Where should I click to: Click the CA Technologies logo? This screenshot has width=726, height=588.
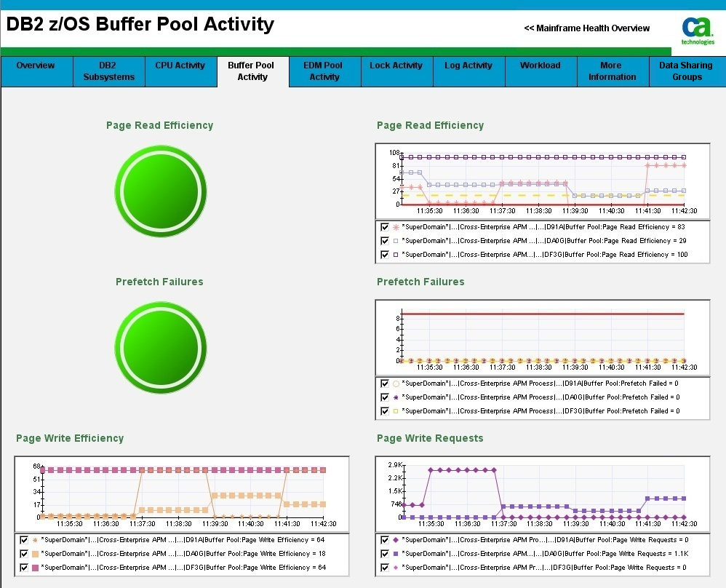pos(698,31)
